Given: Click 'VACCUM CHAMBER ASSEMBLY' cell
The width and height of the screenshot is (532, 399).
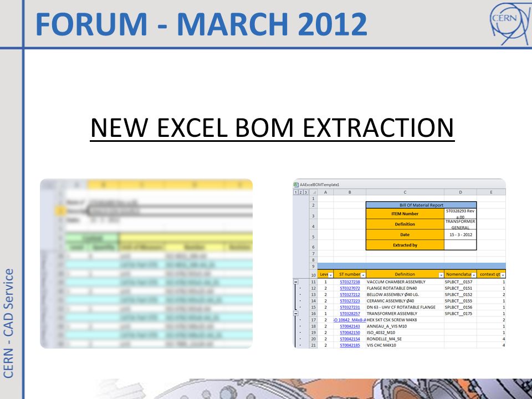Looking at the screenshot, I should 405,282.
